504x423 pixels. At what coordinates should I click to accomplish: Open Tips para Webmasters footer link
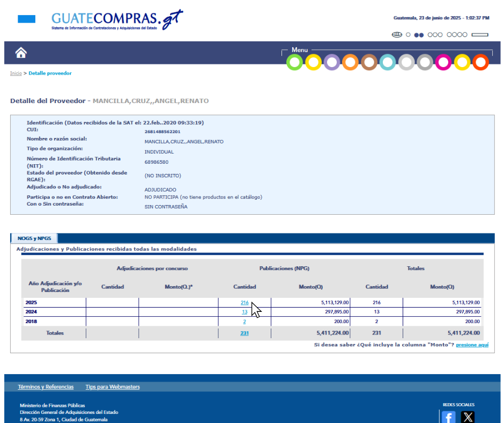coord(113,387)
